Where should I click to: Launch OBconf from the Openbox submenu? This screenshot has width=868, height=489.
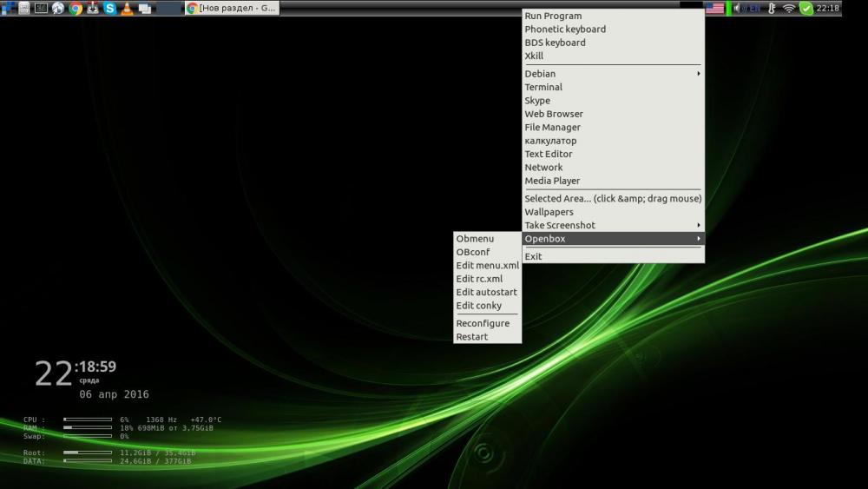[x=487, y=252]
